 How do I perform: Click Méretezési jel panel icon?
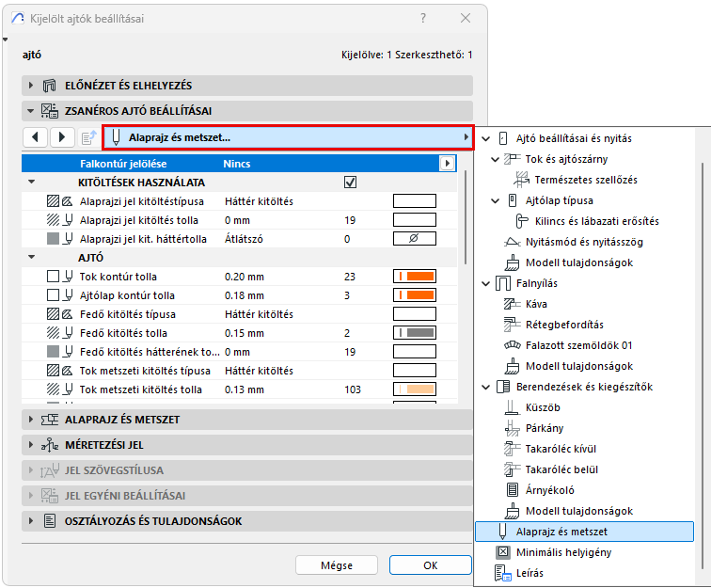[x=50, y=445]
